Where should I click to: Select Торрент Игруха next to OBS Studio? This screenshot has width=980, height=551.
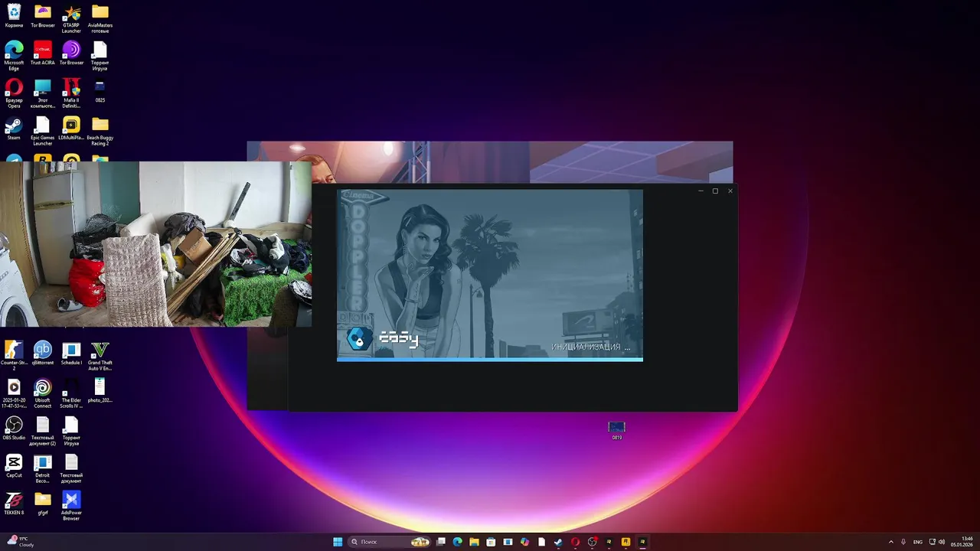point(71,431)
